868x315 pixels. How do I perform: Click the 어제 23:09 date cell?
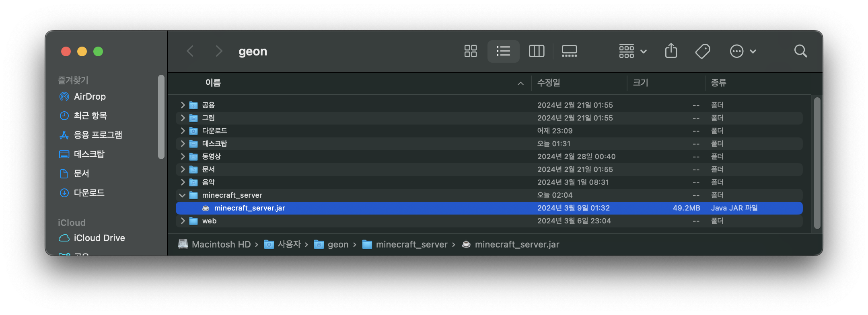555,131
